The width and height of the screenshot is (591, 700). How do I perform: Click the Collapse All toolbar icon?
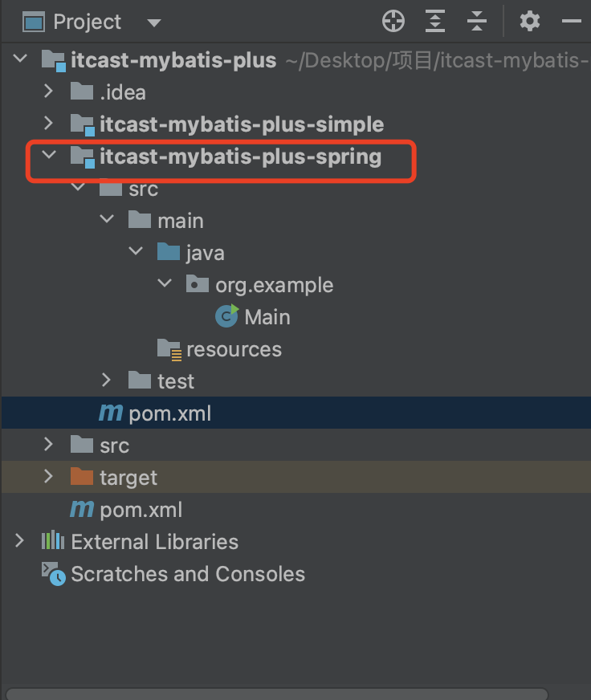[x=477, y=22]
